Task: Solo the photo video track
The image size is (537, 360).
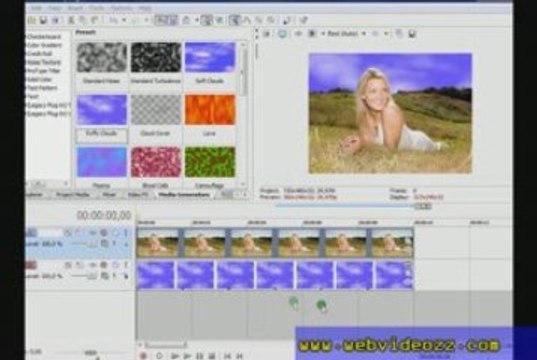Action: pyautogui.click(x=126, y=233)
